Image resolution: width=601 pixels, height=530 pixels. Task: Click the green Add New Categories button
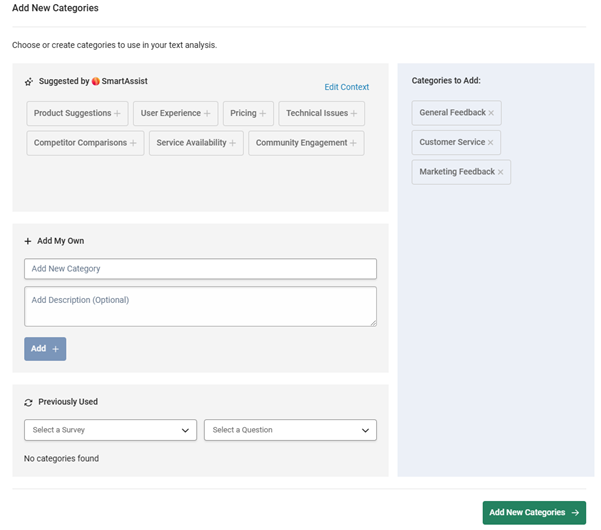pos(534,512)
